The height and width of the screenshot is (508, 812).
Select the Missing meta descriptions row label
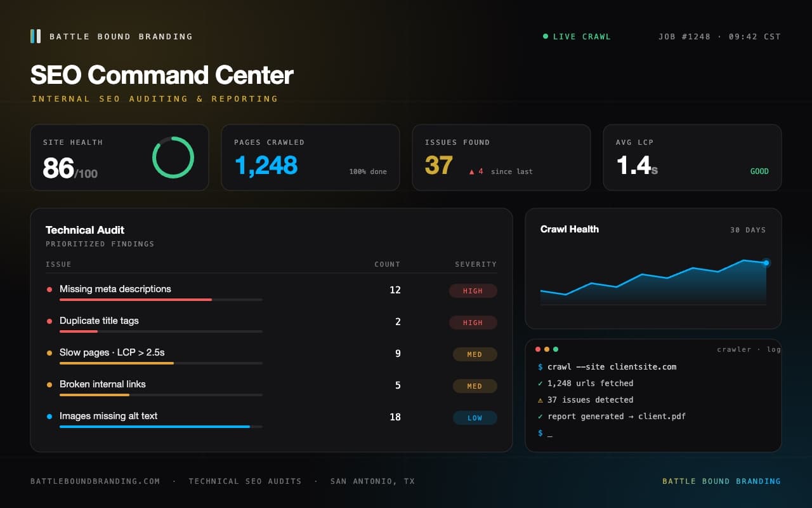tap(115, 289)
